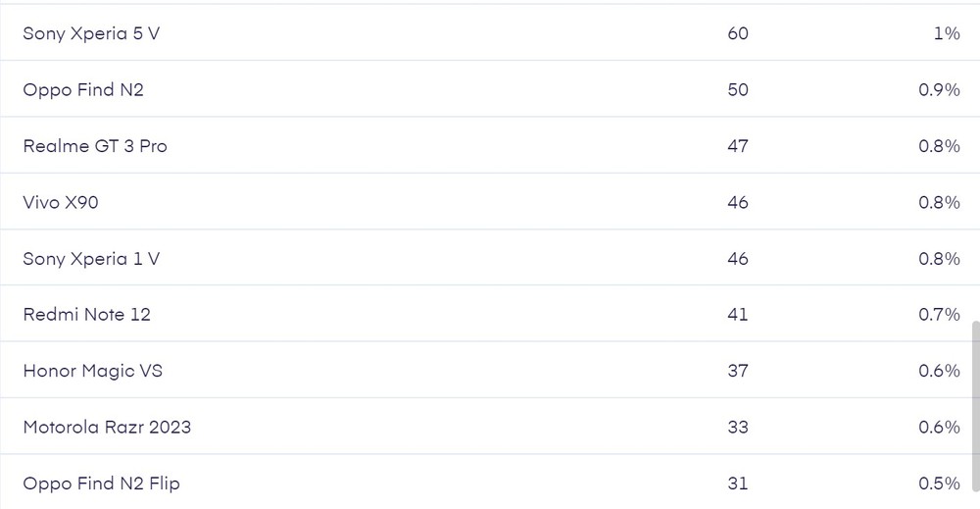Select the Redmi Note 12 row label
Viewport: 980px width, 509px height.
click(87, 315)
